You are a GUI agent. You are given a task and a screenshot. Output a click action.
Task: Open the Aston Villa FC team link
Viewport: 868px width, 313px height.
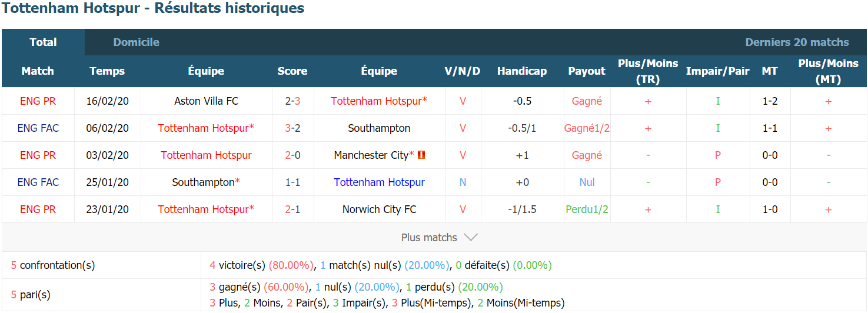pyautogui.click(x=207, y=101)
